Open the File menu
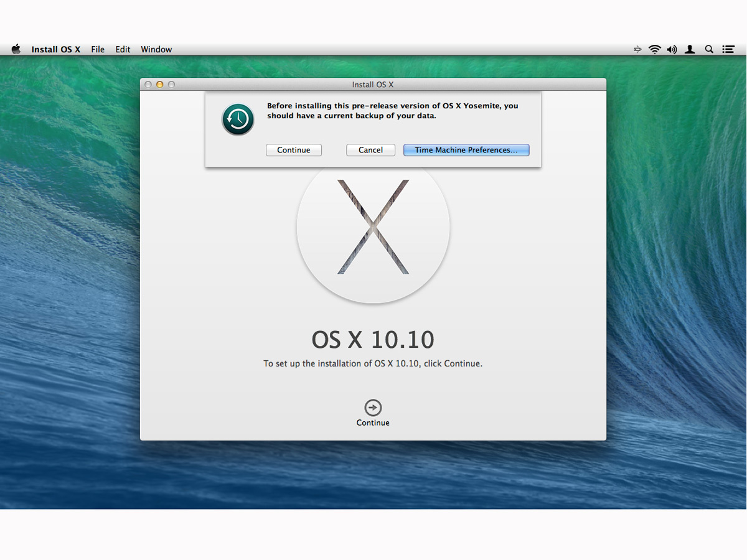Screen dimensions: 747x560 tap(98, 49)
